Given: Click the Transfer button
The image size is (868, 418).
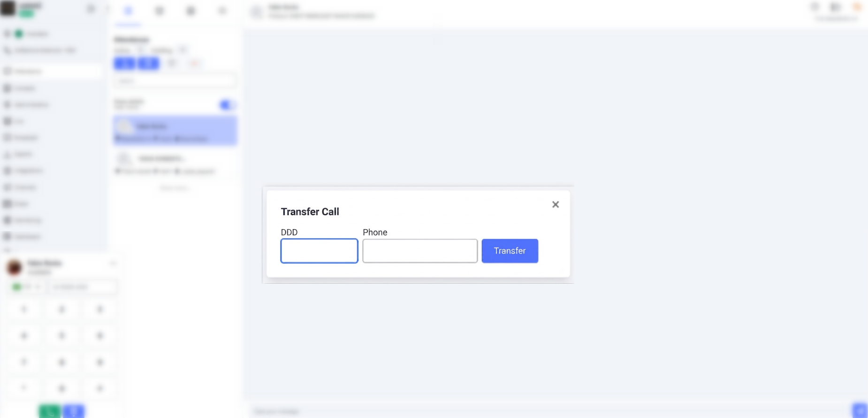Looking at the screenshot, I should pyautogui.click(x=510, y=251).
